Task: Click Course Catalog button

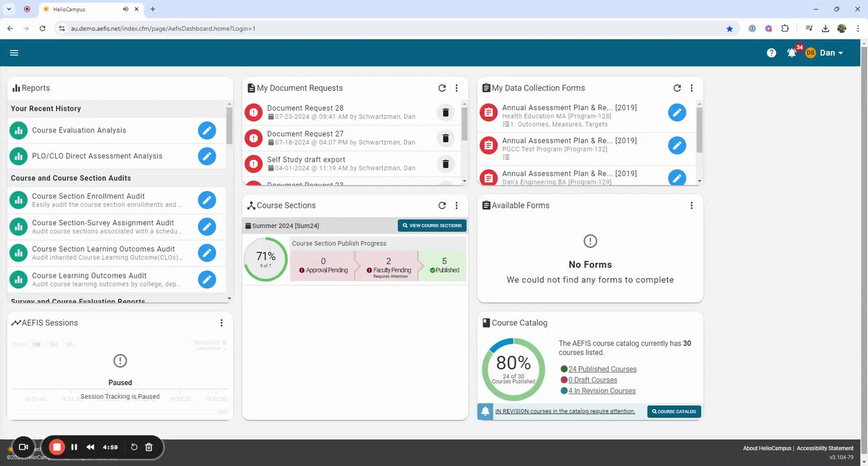Action: (674, 412)
